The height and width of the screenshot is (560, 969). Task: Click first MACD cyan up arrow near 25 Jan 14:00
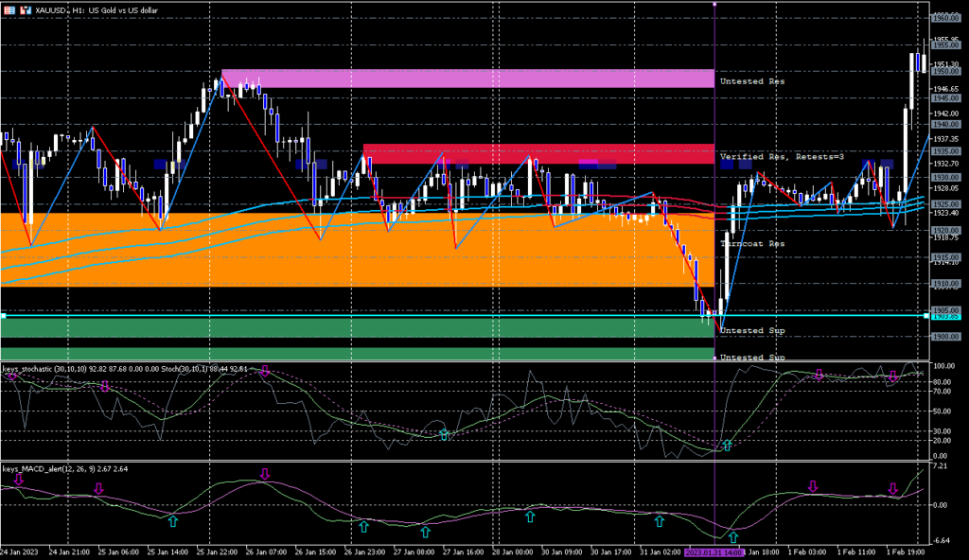(172, 520)
